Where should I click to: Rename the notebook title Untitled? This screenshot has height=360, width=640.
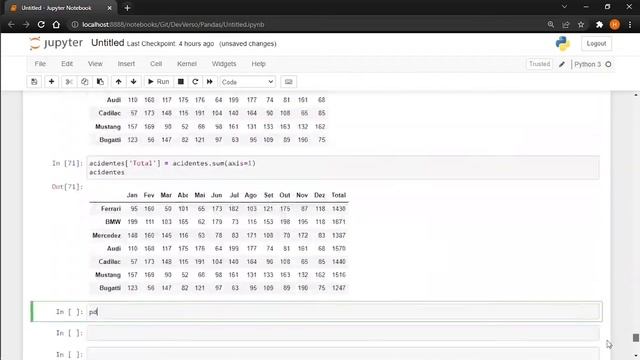click(x=107, y=43)
